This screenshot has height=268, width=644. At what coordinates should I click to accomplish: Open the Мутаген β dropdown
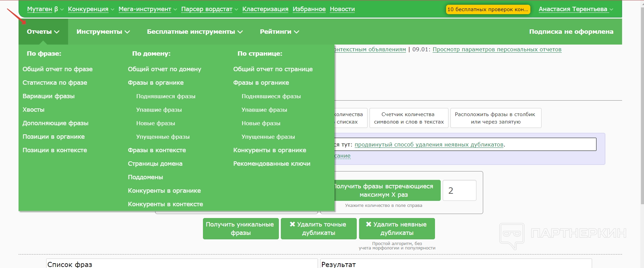coord(45,9)
